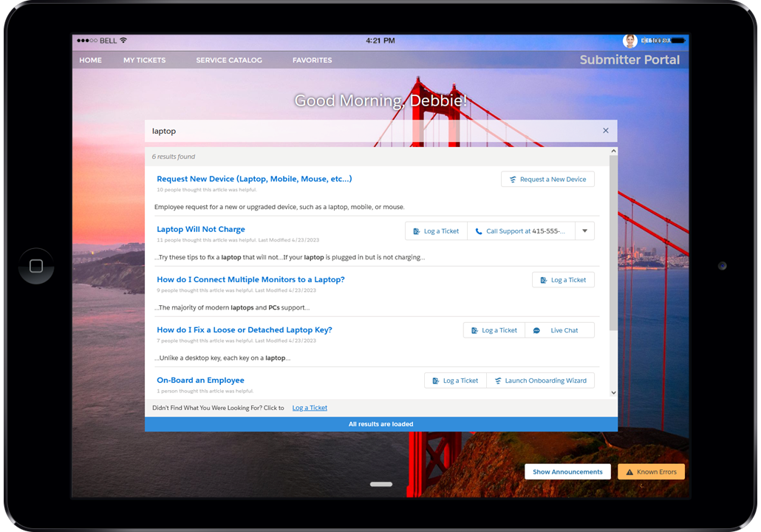The height and width of the screenshot is (532, 761).
Task: Open the Service Catalog menu
Action: 229,61
